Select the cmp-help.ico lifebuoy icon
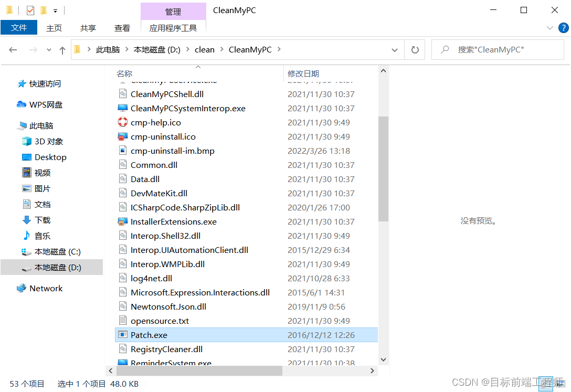 123,122
